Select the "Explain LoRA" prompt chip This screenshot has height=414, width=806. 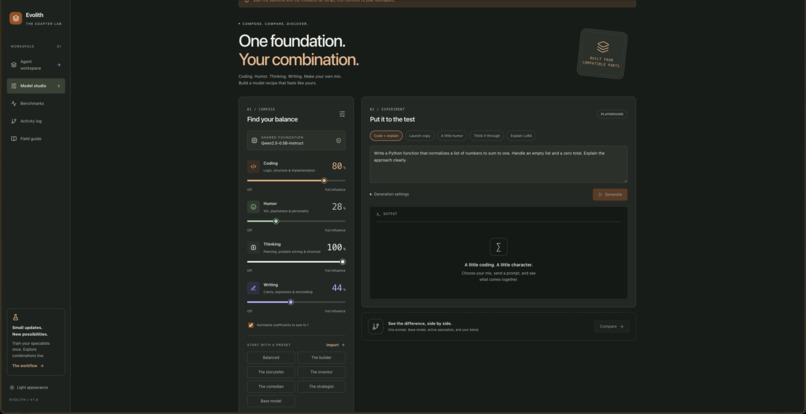pyautogui.click(x=521, y=136)
